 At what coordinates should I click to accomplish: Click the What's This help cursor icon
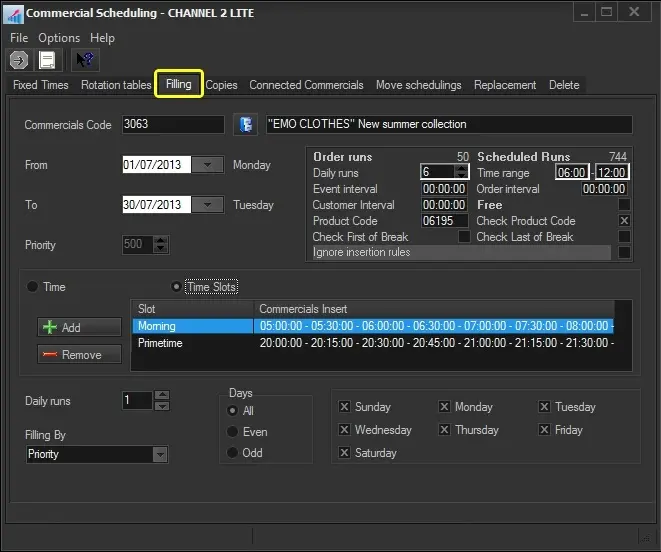coord(84,61)
